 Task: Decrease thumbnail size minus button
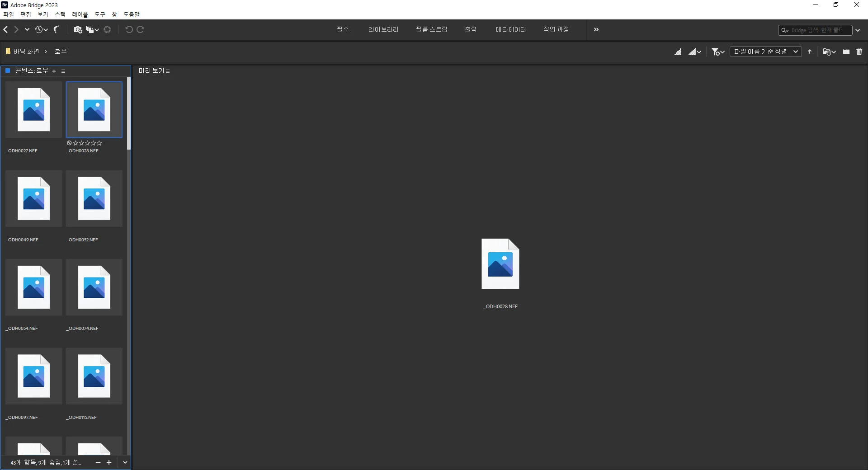pos(98,462)
